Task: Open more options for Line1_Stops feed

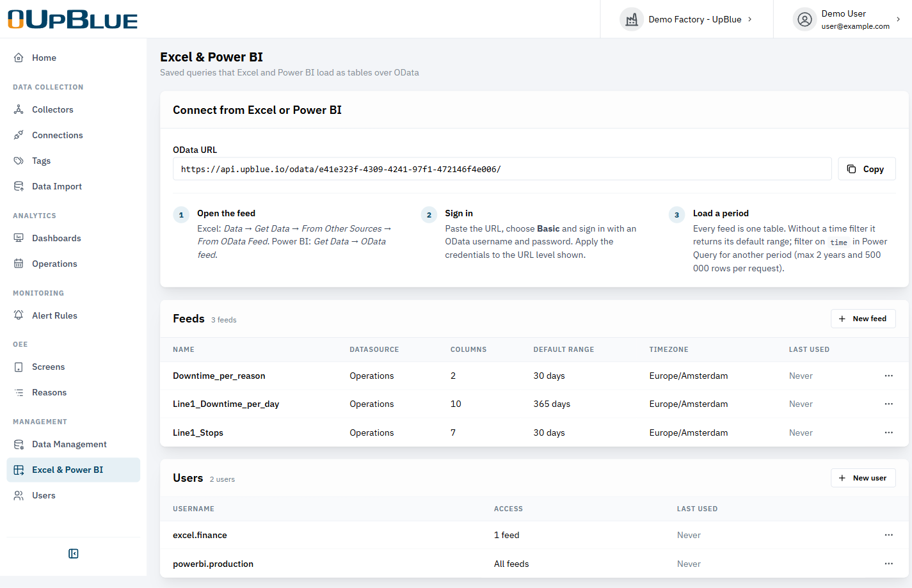Action: coord(888,433)
